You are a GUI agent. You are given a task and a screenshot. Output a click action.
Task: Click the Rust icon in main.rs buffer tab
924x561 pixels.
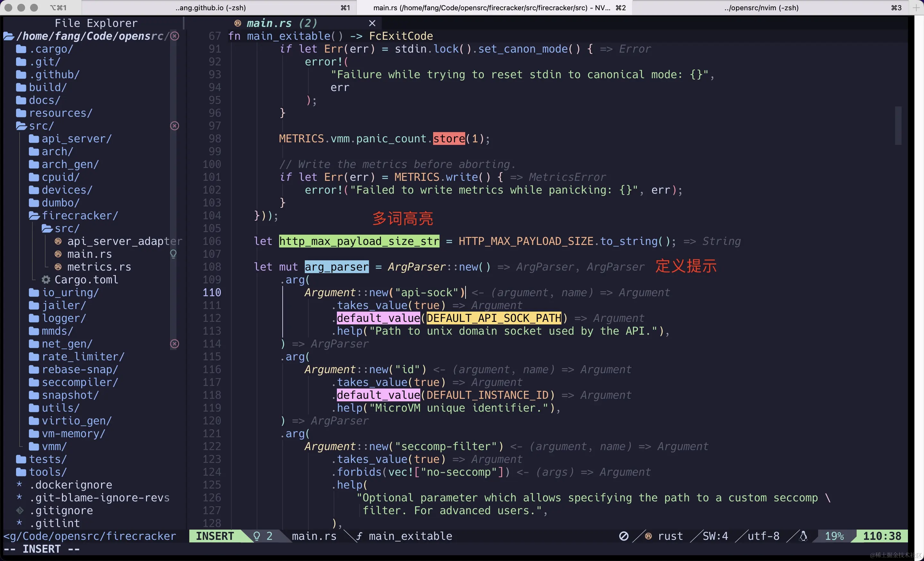tap(237, 23)
